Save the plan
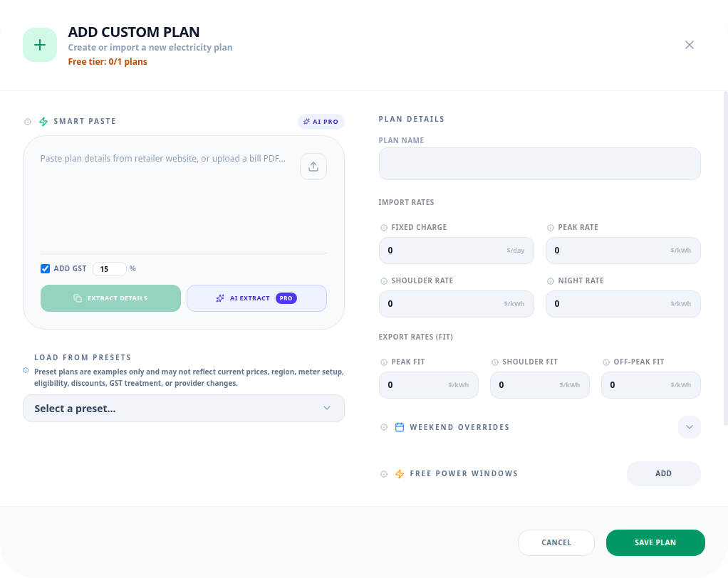 (x=655, y=542)
